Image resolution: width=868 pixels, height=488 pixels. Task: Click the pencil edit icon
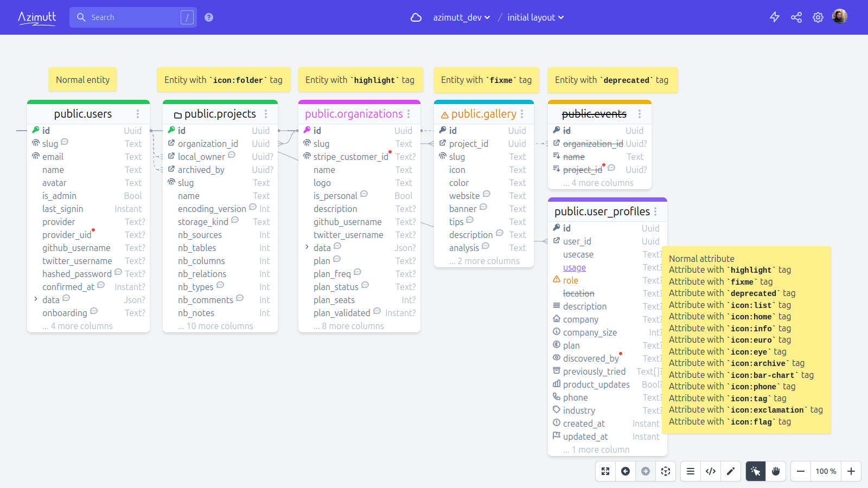tap(731, 471)
